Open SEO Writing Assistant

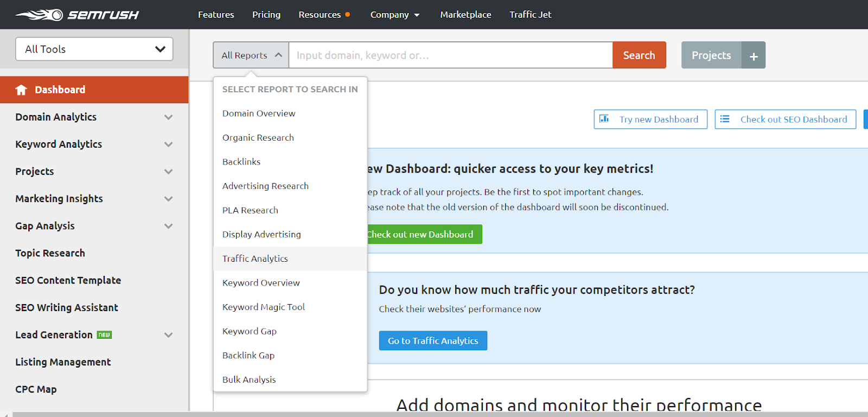coord(66,307)
